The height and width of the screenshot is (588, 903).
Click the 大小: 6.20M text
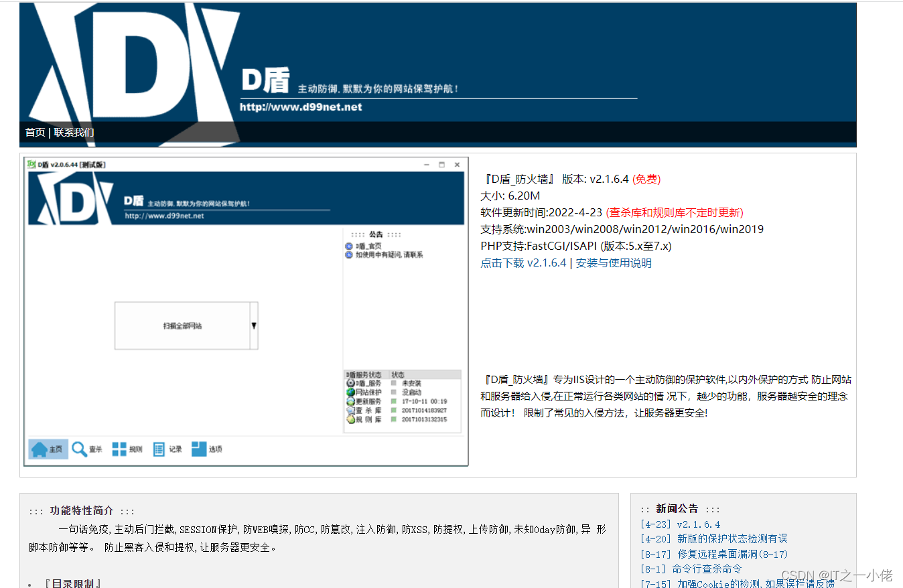coord(510,196)
